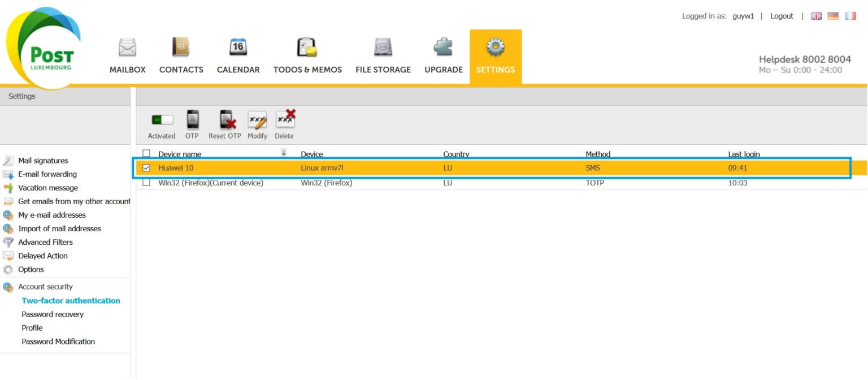Tick the select-all checkbox in header

pos(147,153)
